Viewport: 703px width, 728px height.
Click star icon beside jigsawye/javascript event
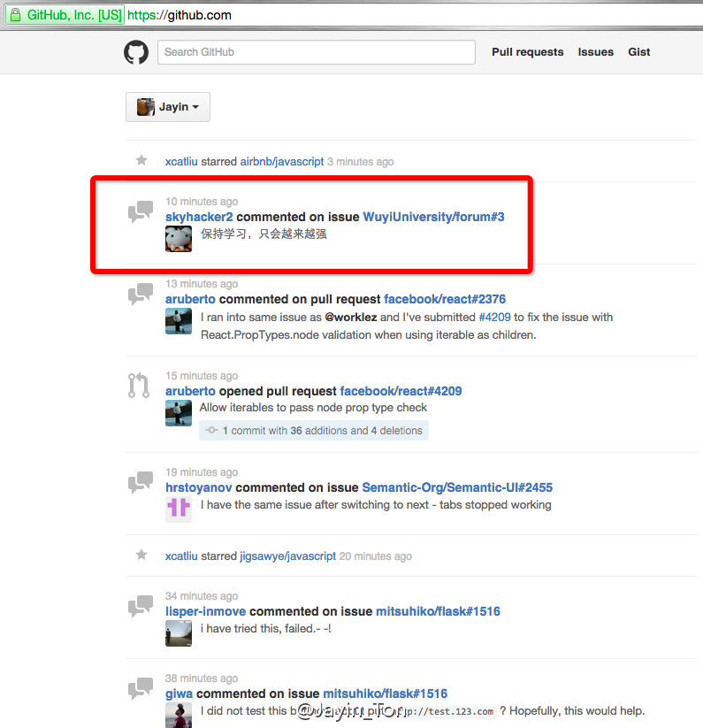pos(141,555)
